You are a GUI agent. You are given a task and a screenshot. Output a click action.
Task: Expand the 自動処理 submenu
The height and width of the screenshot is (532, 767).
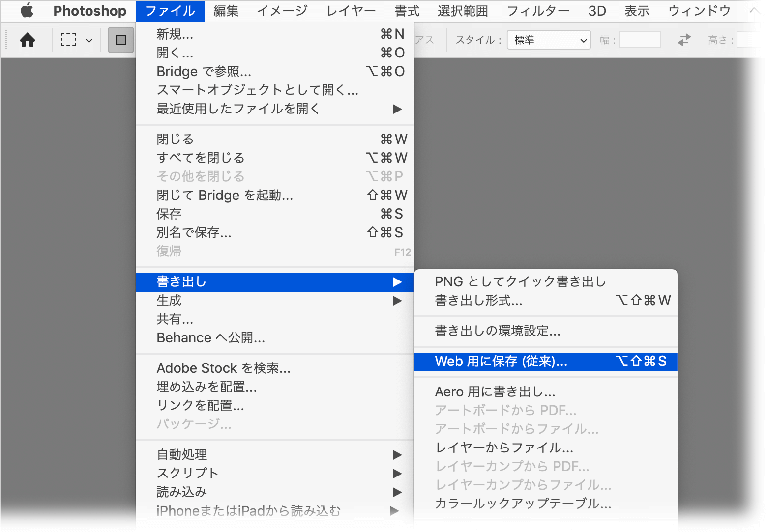pyautogui.click(x=275, y=455)
